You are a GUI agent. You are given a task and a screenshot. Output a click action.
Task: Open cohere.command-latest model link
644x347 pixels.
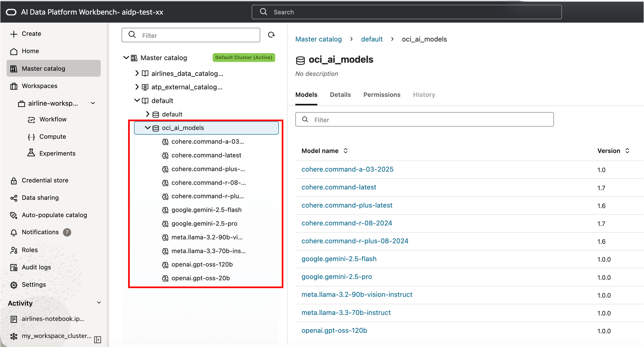pyautogui.click(x=339, y=187)
